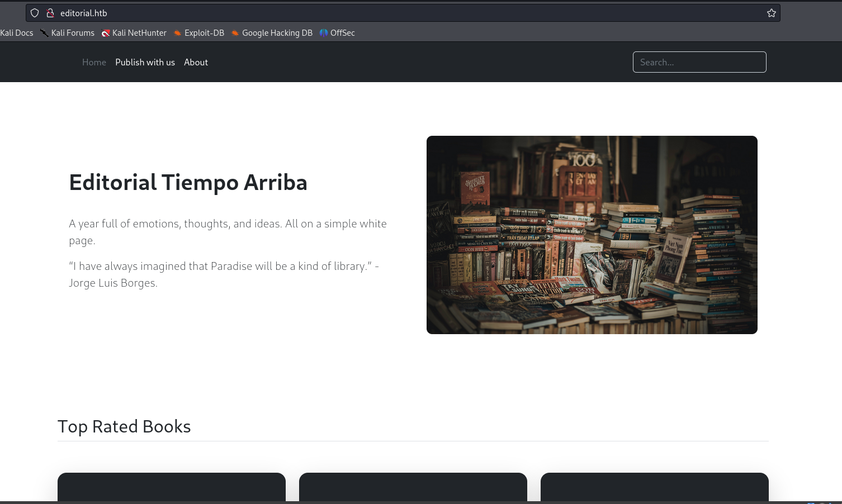Bookmark this page with the star icon
842x504 pixels.
[772, 13]
